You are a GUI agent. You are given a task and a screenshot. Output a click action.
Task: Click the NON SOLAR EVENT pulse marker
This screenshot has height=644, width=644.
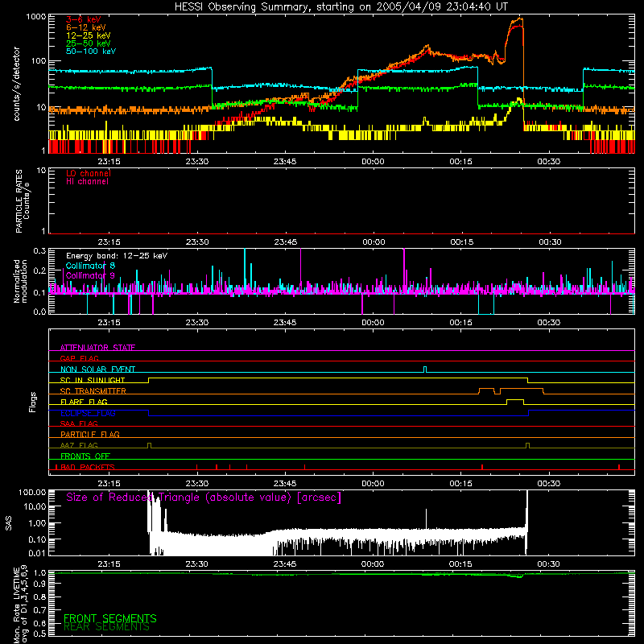coord(425,369)
